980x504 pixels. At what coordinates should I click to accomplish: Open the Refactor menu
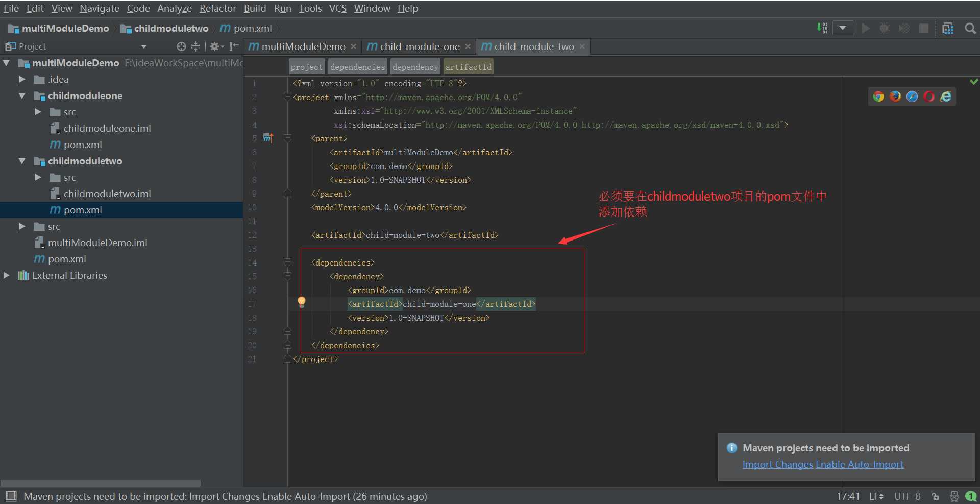coord(218,8)
